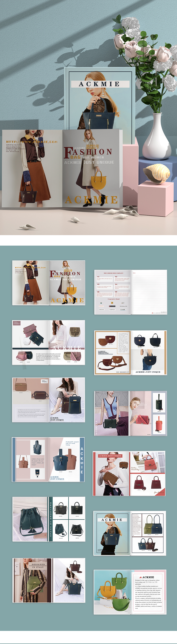Viewport: 177px width, 644px height.
Task: Click the large FASHION heading in the top brochure mockup
Action: tap(88, 152)
